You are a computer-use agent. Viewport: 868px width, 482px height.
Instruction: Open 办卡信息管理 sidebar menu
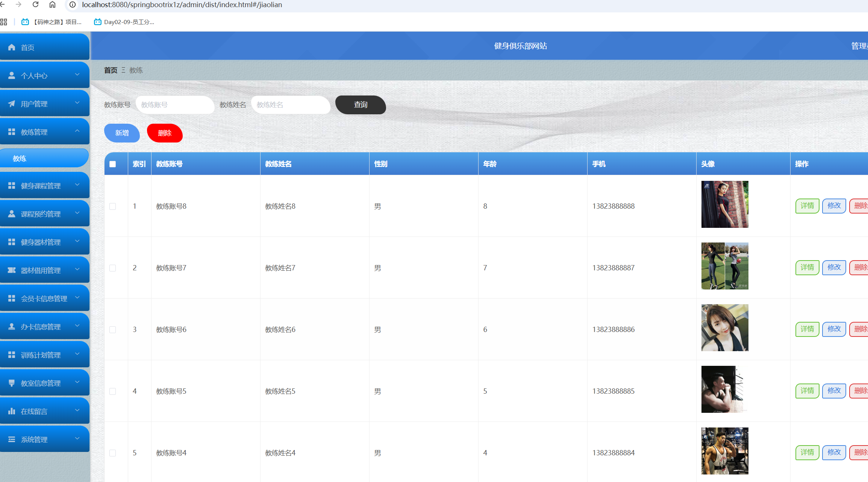click(x=44, y=326)
